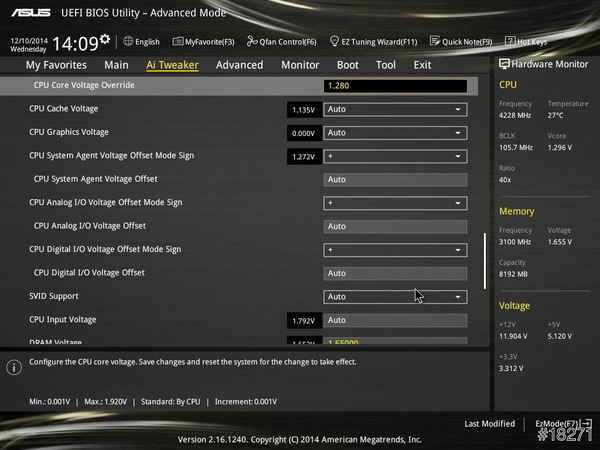The image size is (600, 450).
Task: Click the info icon beside help description
Action: 14,367
